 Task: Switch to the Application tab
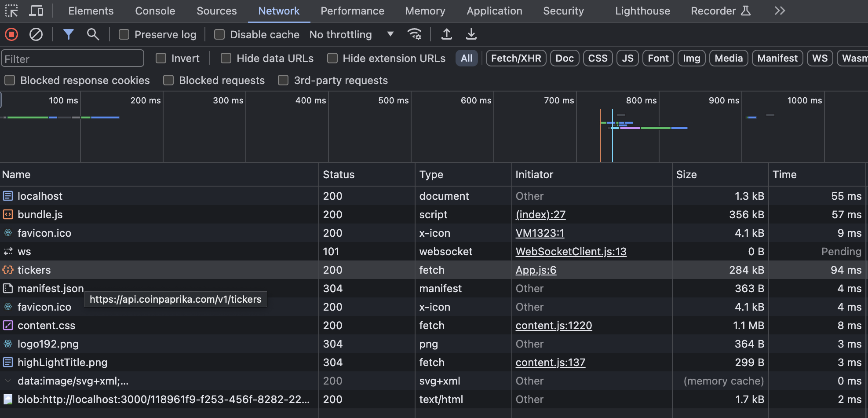point(495,11)
